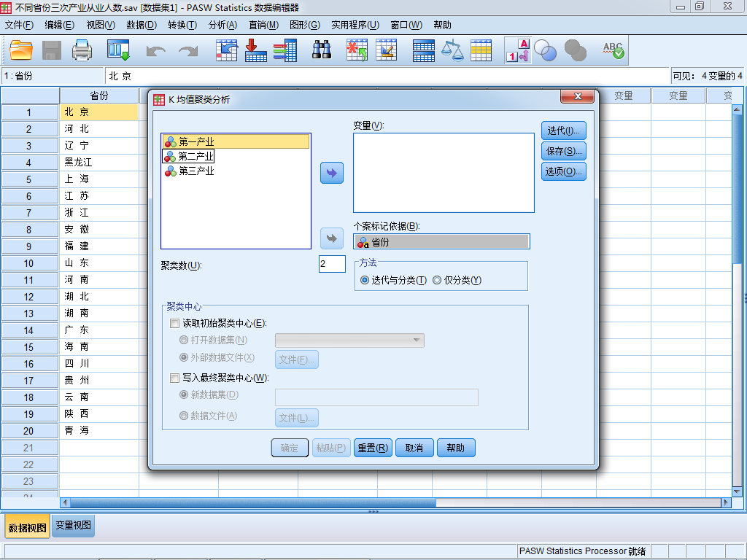Select 第二产业 in the source list
Image resolution: width=747 pixels, height=560 pixels.
click(x=189, y=156)
